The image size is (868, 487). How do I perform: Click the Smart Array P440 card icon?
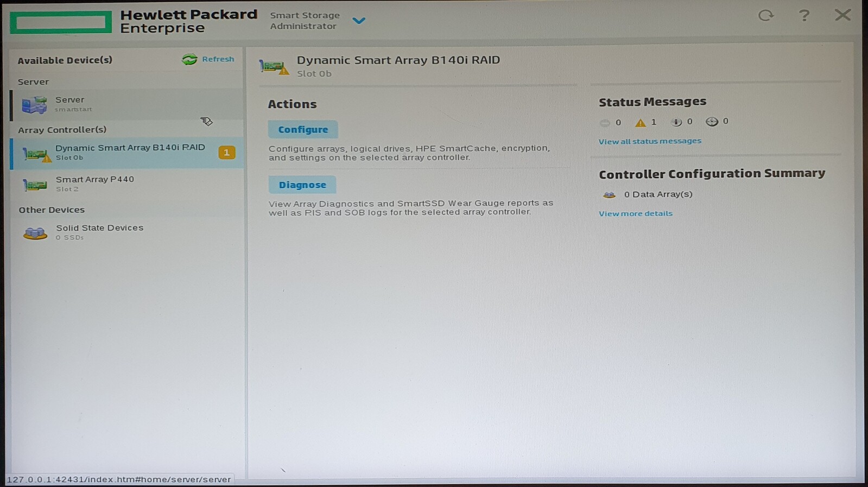point(35,185)
